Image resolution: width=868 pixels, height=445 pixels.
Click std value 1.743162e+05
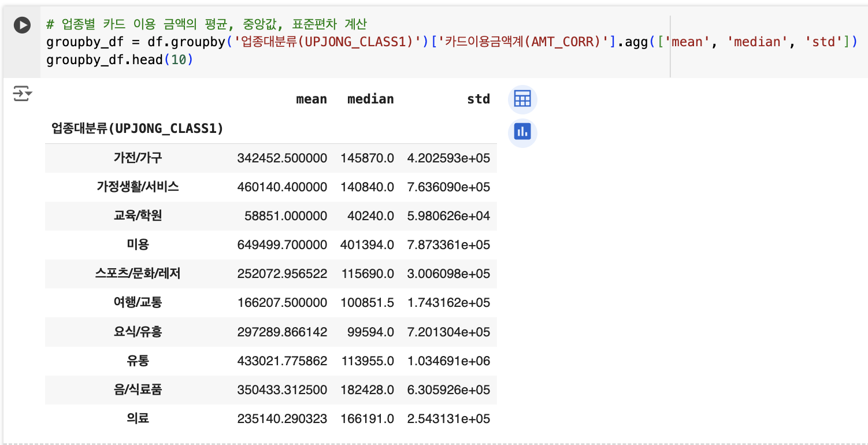pos(448,302)
